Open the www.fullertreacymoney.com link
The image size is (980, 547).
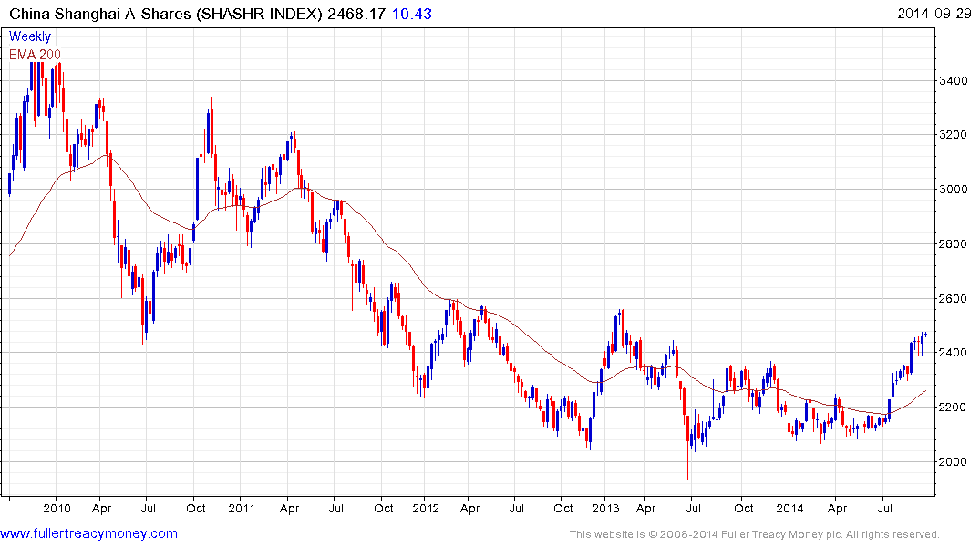pos(88,533)
